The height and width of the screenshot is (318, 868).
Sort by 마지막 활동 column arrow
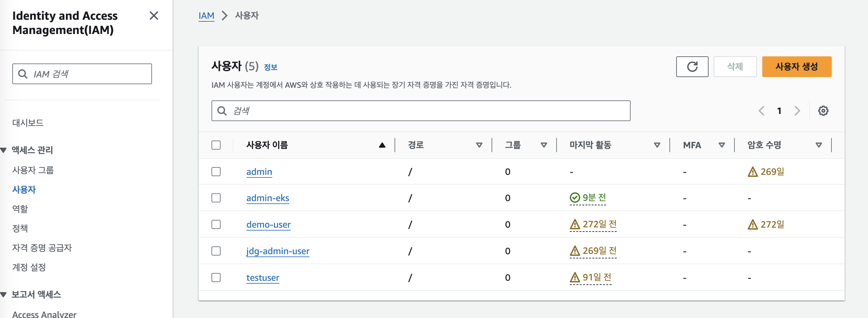[x=657, y=145]
